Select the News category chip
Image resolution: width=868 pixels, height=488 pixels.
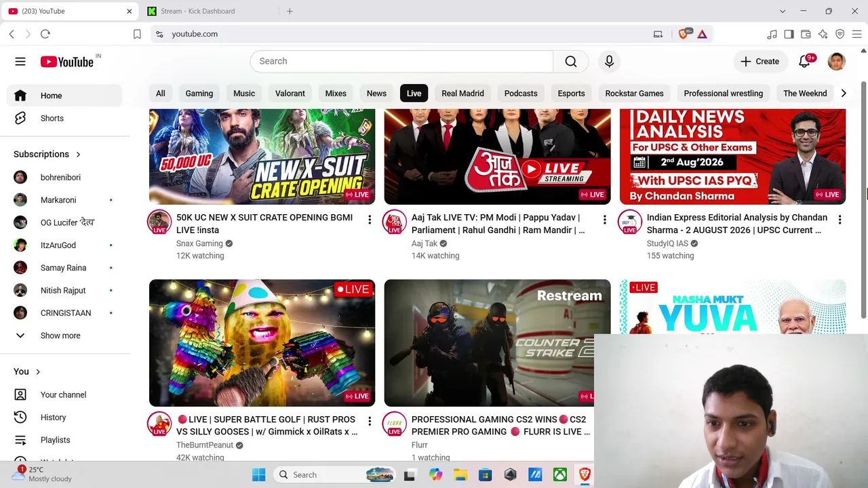[376, 94]
